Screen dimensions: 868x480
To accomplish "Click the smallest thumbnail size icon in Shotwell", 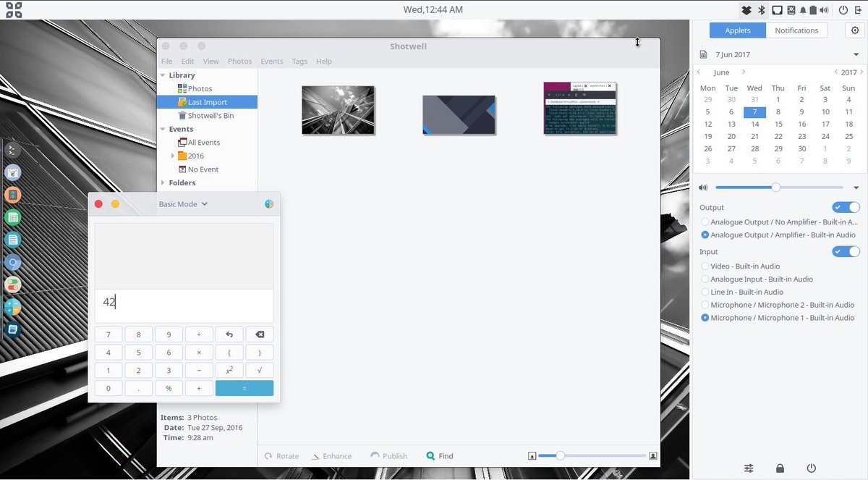I will [x=532, y=456].
